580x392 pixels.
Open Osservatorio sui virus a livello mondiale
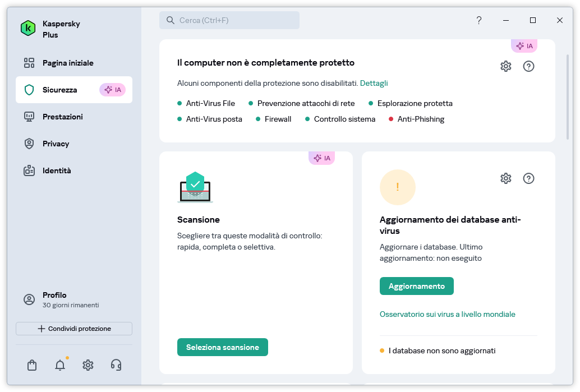tap(446, 314)
